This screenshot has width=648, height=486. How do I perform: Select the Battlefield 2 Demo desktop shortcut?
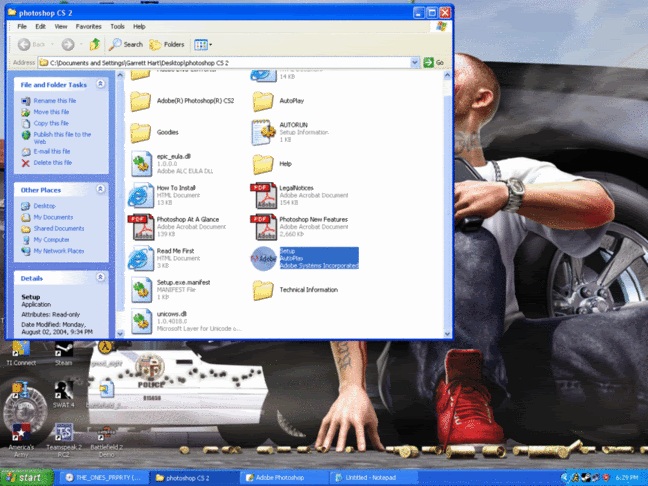tap(107, 441)
